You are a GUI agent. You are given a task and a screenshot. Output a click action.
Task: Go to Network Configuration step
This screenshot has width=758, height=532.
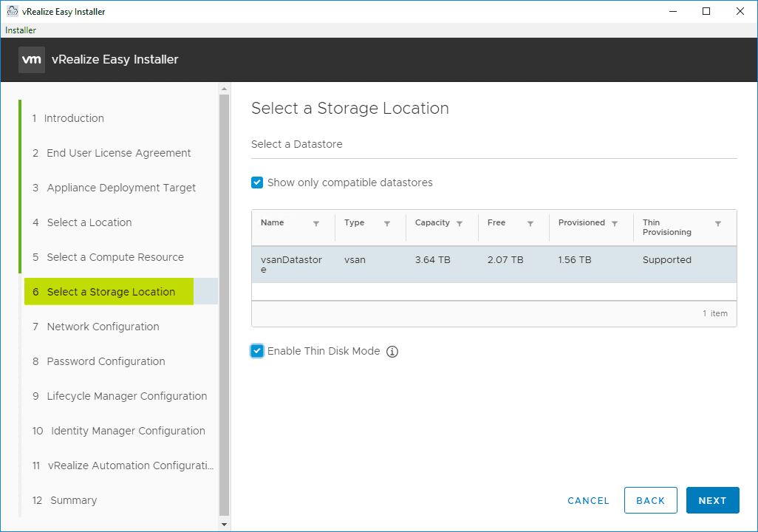tap(103, 327)
